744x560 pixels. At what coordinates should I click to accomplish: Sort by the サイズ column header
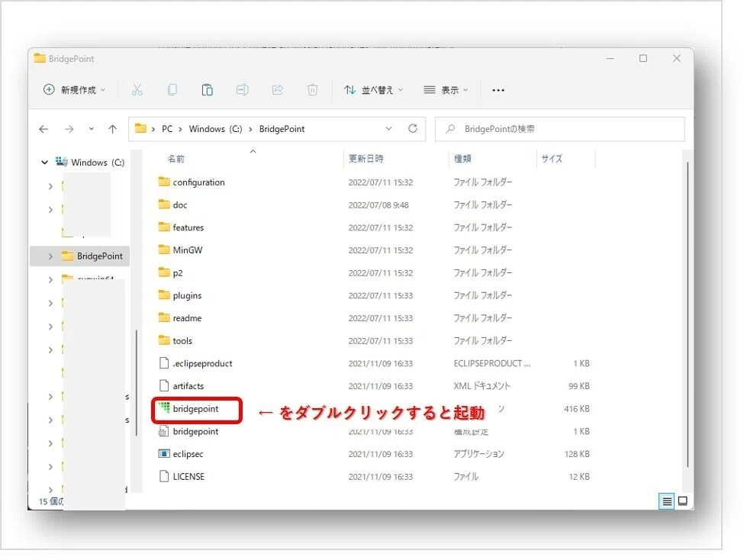pos(552,159)
